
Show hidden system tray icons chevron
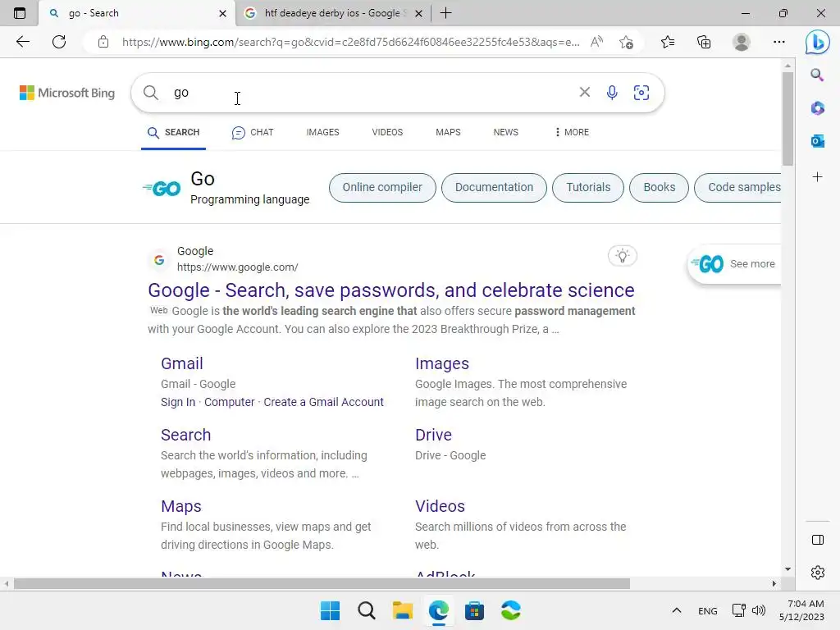(677, 610)
